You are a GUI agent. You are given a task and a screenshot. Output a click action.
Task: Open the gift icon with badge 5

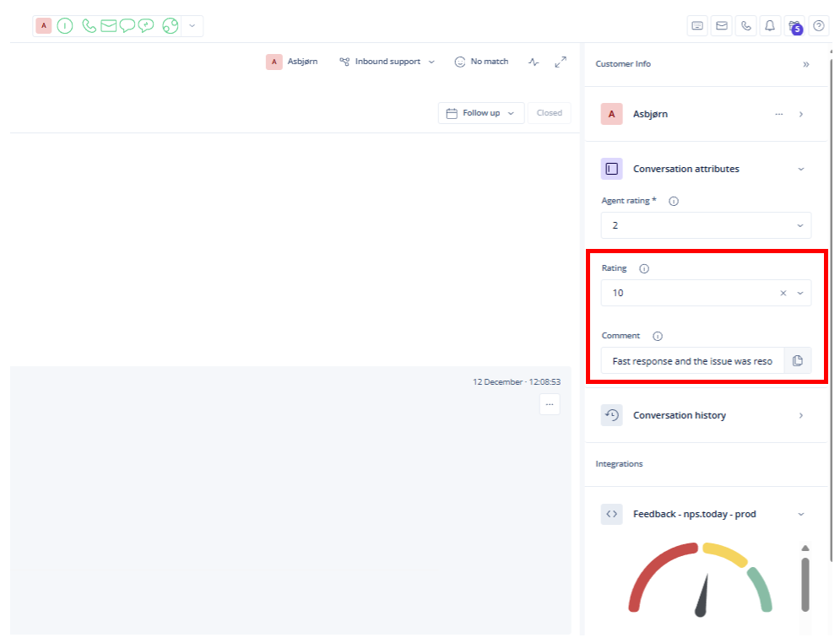[793, 25]
